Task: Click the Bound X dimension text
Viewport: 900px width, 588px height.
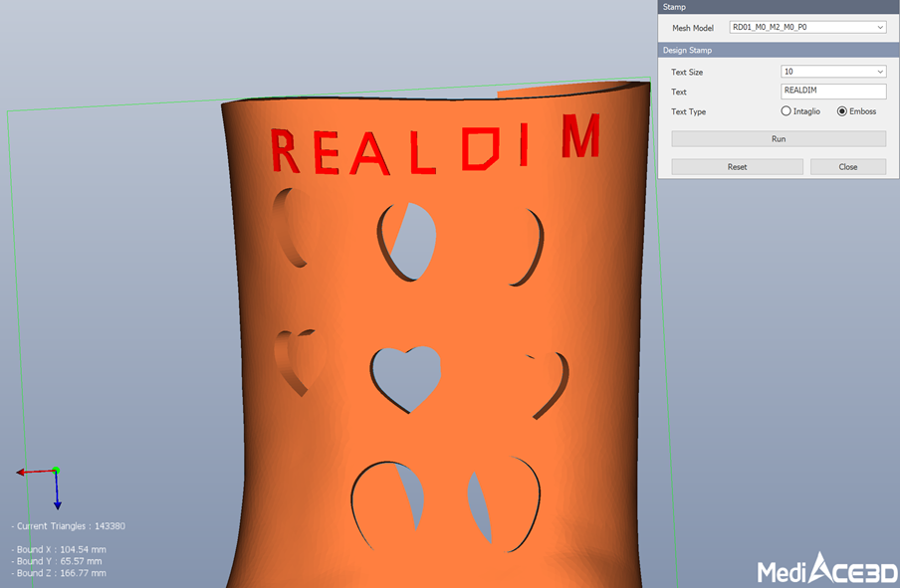Action: coord(59,549)
